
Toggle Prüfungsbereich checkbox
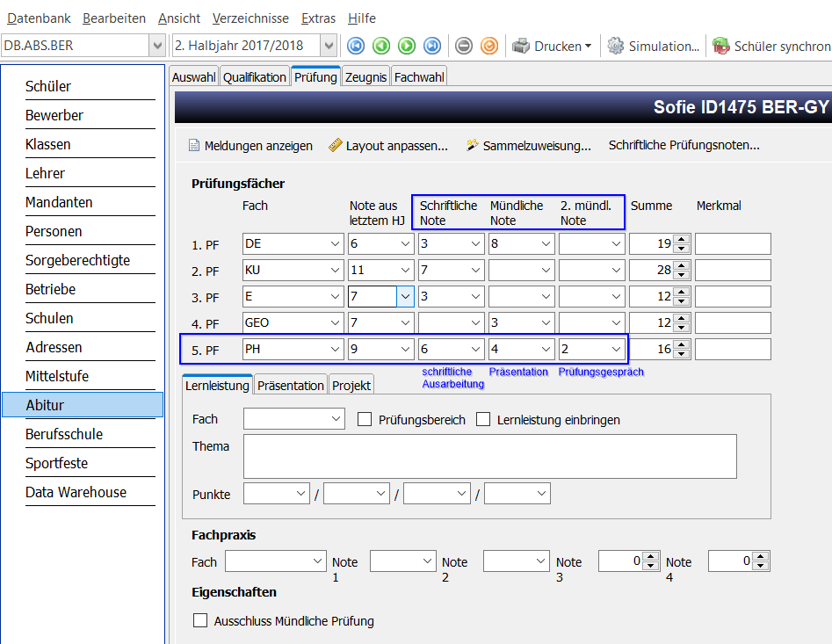coord(365,420)
